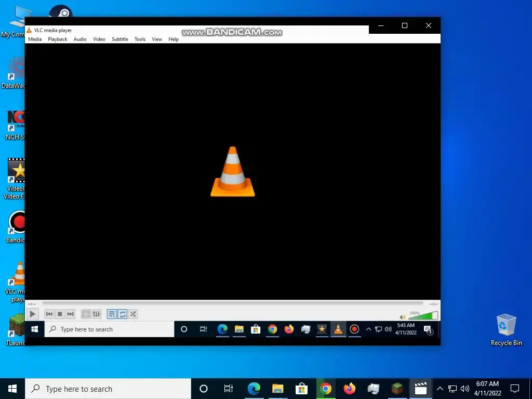Open Microsoft Store on bottom taskbar
This screenshot has height=399, width=532.
pyautogui.click(x=301, y=389)
